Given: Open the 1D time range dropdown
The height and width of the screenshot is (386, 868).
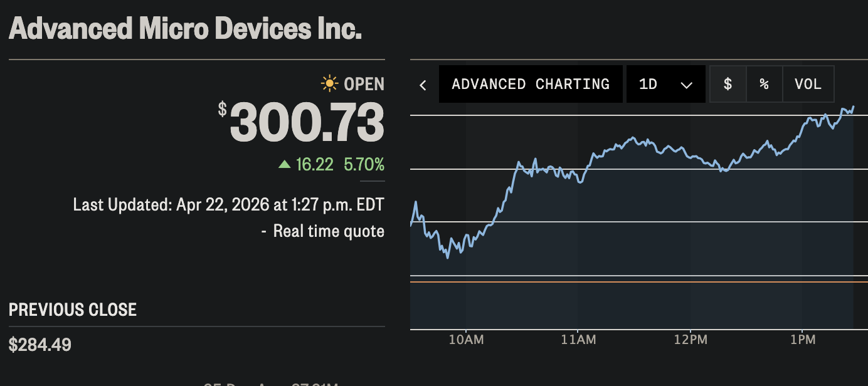Looking at the screenshot, I should tap(665, 84).
